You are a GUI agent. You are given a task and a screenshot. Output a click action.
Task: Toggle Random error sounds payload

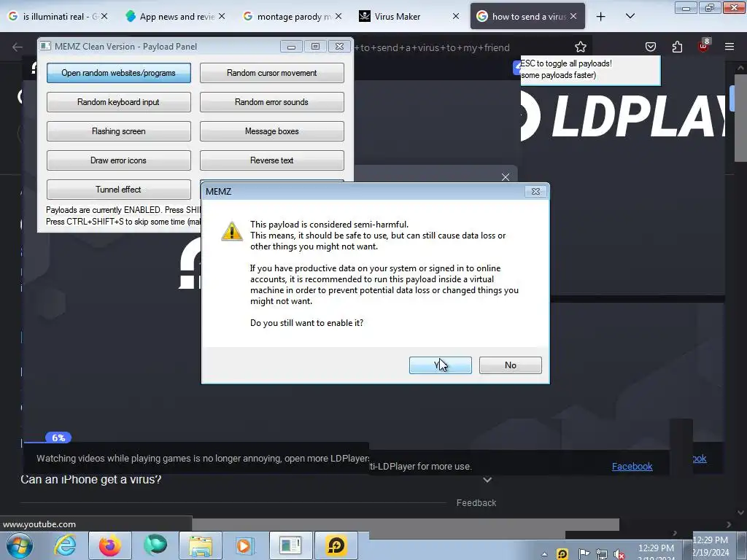coord(271,102)
